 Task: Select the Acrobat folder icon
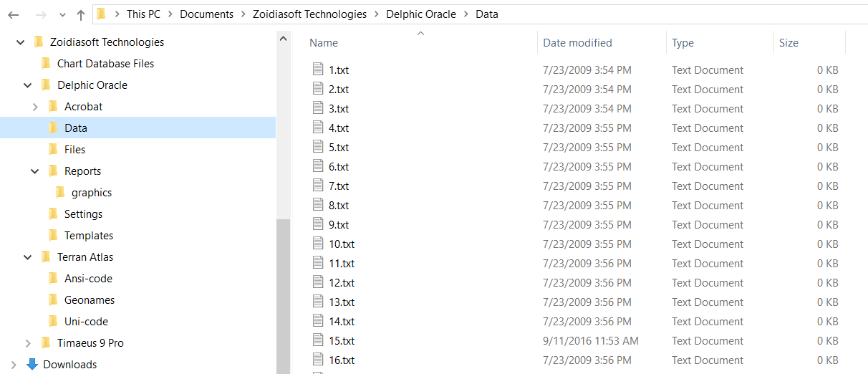coord(53,106)
